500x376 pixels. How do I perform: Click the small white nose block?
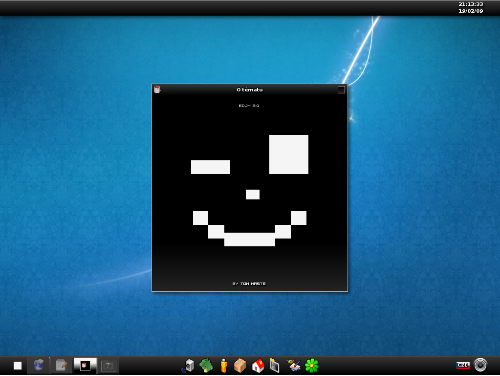253,194
